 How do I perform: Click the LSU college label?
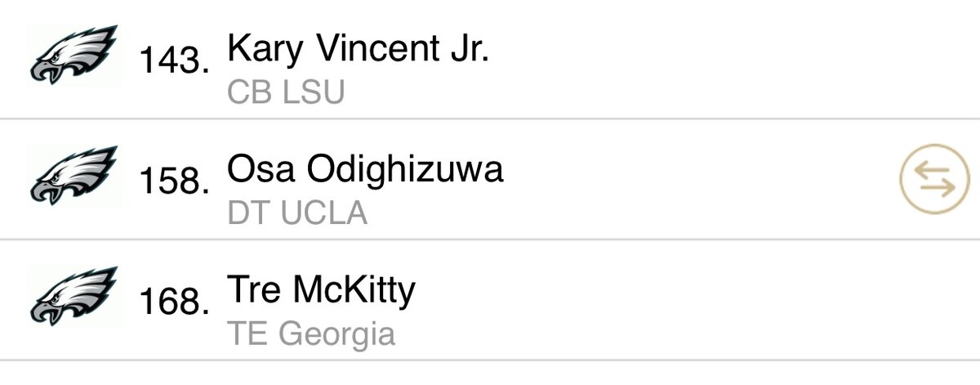click(312, 92)
